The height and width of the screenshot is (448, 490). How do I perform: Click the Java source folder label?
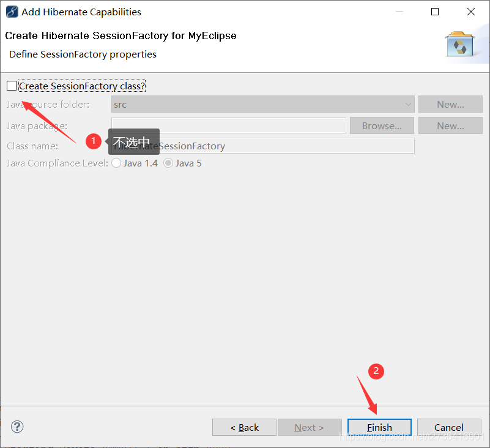(x=48, y=105)
